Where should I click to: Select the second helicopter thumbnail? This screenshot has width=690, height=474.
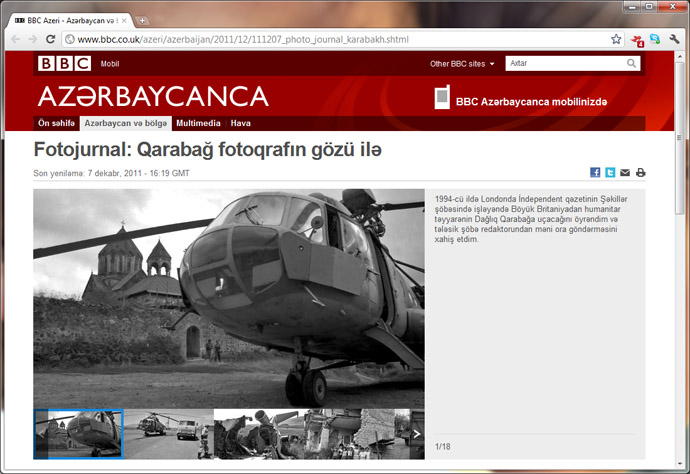[x=168, y=434]
